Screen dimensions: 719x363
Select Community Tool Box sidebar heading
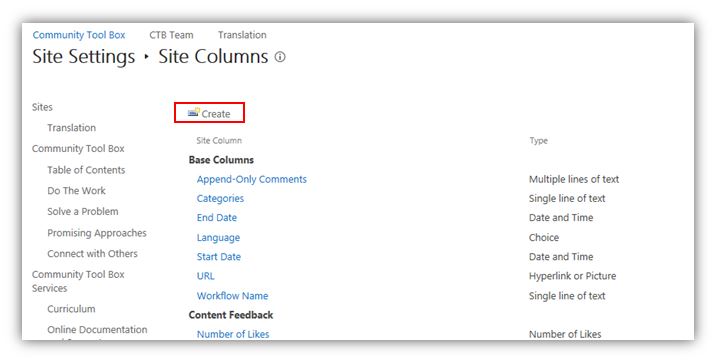point(78,148)
